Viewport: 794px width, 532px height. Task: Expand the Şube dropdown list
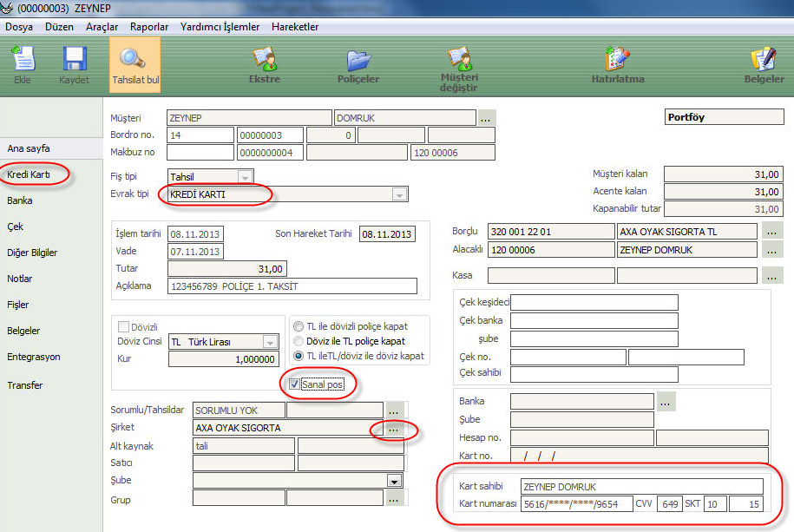pyautogui.click(x=395, y=482)
